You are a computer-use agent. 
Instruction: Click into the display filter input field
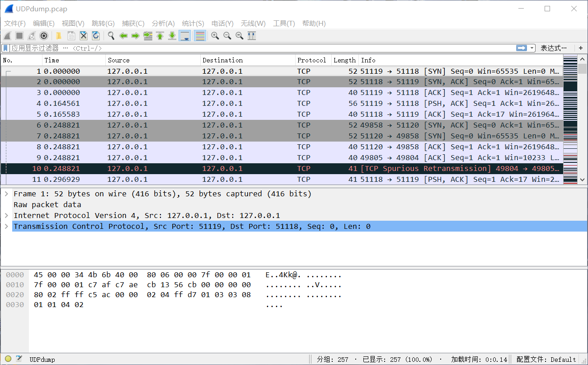point(262,48)
